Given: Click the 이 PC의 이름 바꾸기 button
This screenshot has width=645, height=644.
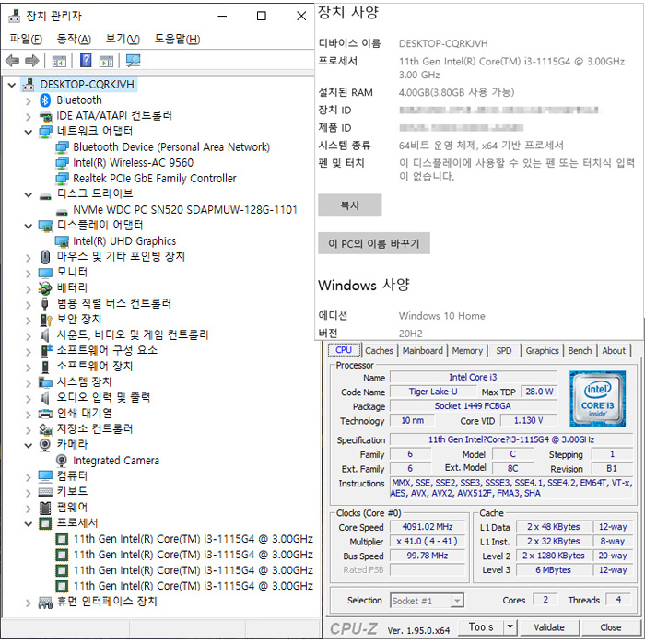Looking at the screenshot, I should (x=373, y=243).
